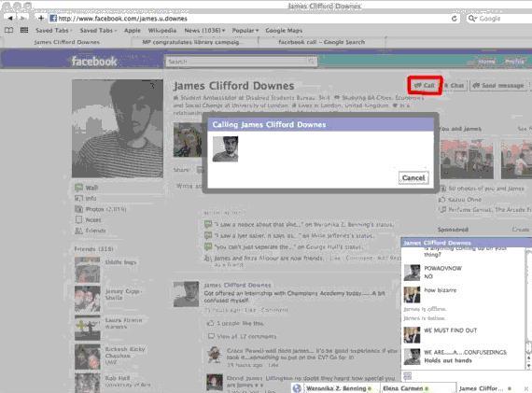
Task: Open Top Sites grid icon
Action: [x=24, y=30]
